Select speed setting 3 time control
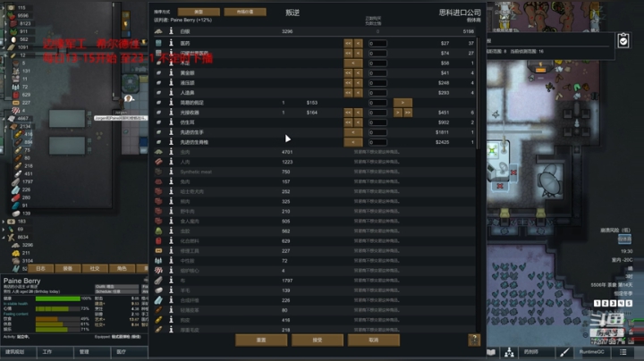This screenshot has height=361, width=644. click(613, 303)
